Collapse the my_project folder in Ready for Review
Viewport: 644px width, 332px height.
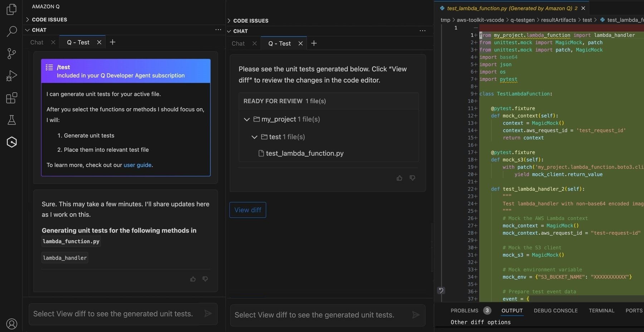tap(247, 119)
